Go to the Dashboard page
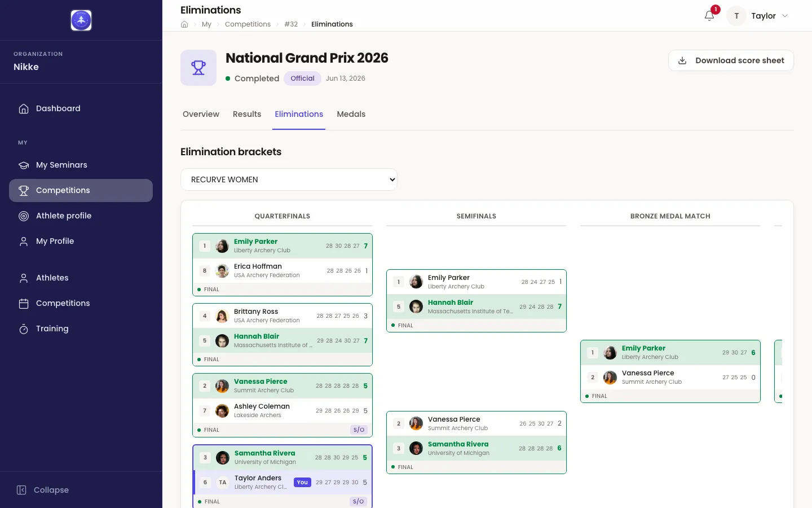Viewport: 812px width, 508px height. [x=81, y=108]
